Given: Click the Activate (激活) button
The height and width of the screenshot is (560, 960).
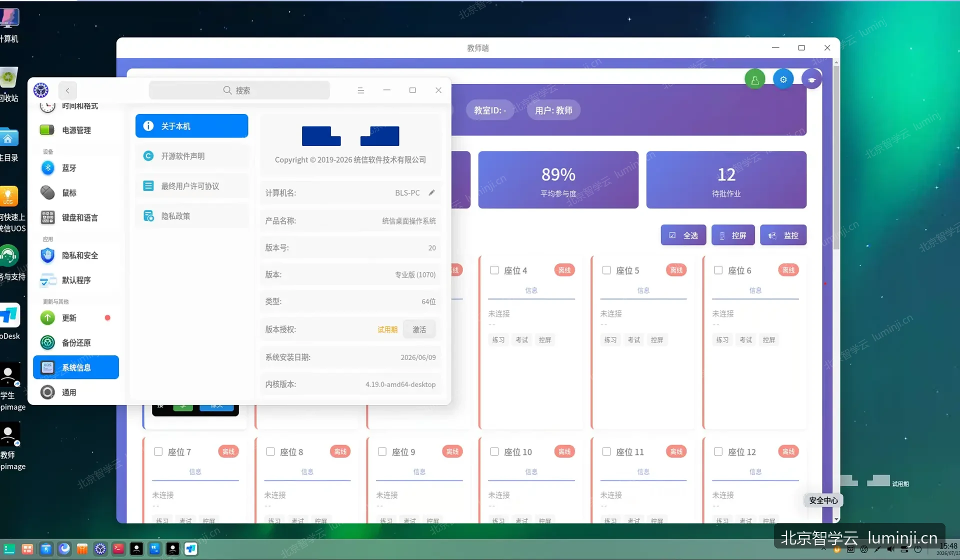Looking at the screenshot, I should point(419,329).
